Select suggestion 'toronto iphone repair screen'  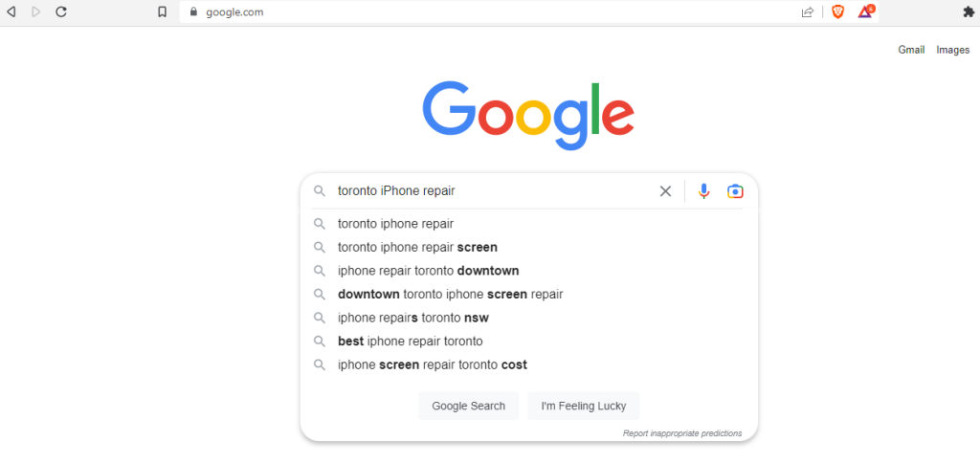point(528,248)
